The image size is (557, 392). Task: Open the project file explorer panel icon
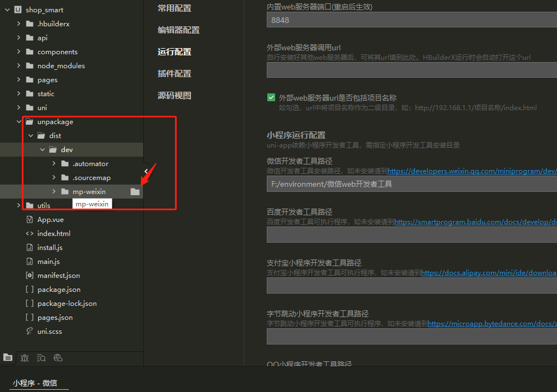click(8, 357)
